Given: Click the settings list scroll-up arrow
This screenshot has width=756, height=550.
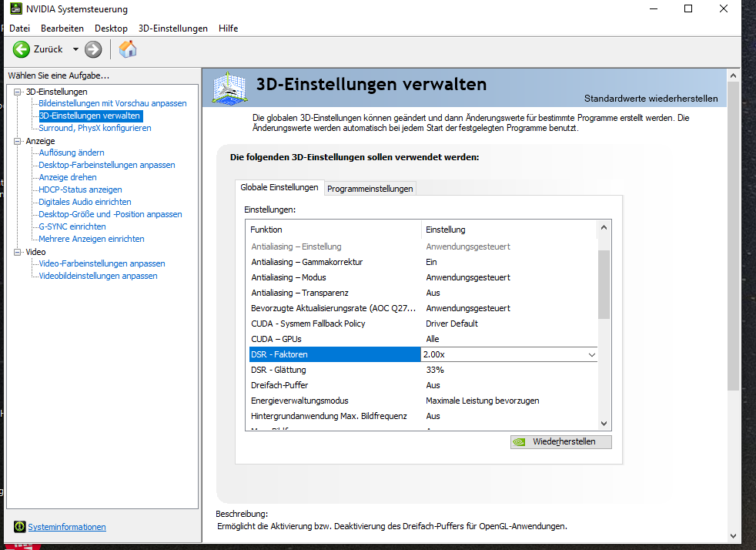Looking at the screenshot, I should 604,227.
